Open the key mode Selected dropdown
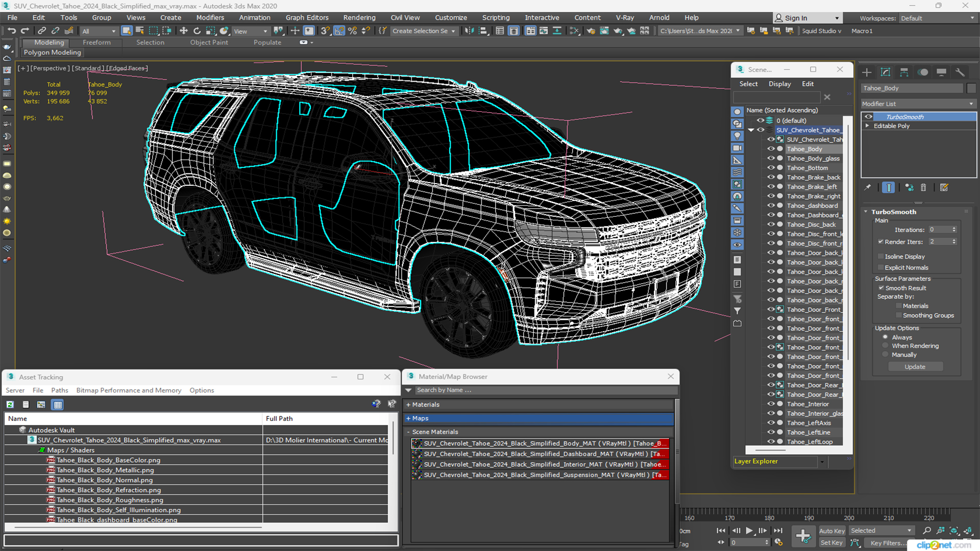Viewport: 980px width, 551px height. click(881, 531)
